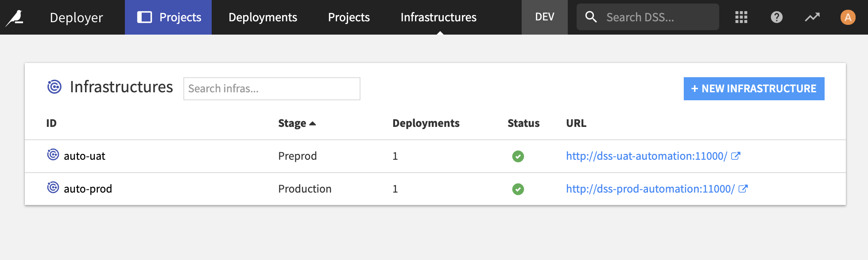Viewport: 868px width, 260px height.
Task: Click the auto-uat infrastructure icon
Action: pos(53,154)
